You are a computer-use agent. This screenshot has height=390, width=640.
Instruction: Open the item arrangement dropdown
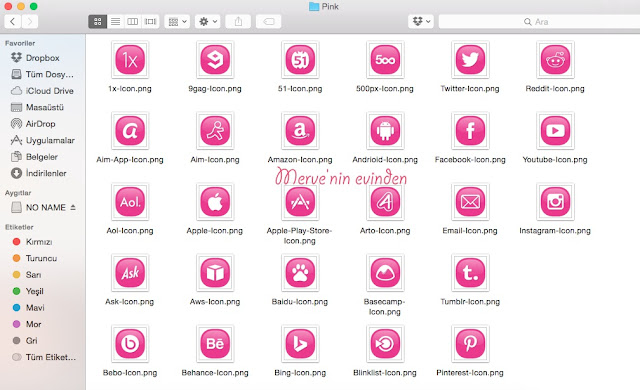click(177, 22)
